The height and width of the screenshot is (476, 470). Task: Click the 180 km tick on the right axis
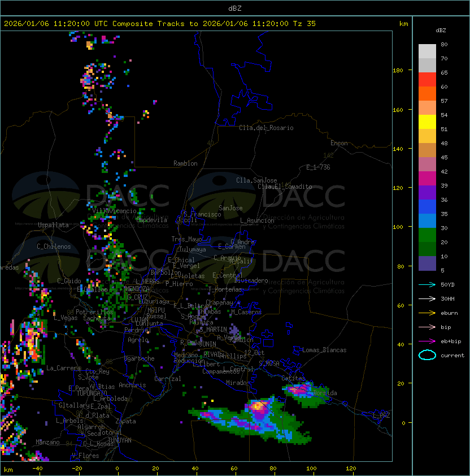click(x=398, y=71)
